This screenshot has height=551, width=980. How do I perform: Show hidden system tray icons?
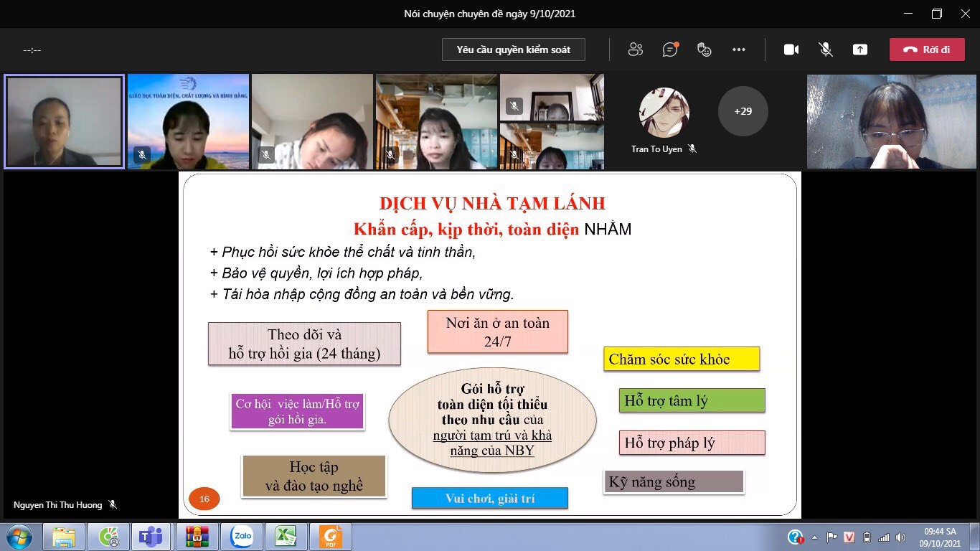(x=814, y=537)
